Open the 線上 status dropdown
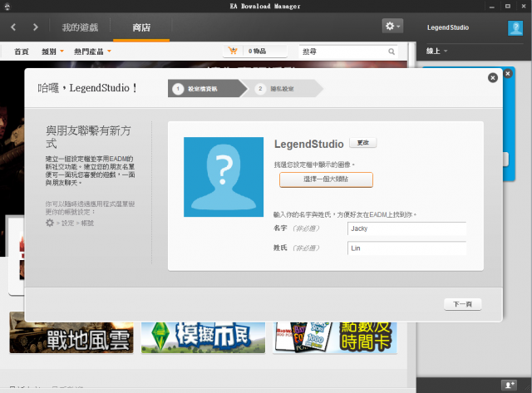This screenshot has width=532, height=393. tap(437, 52)
